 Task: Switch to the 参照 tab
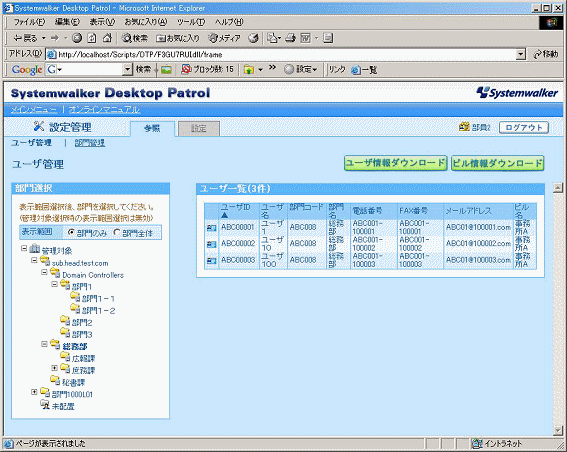tap(152, 128)
